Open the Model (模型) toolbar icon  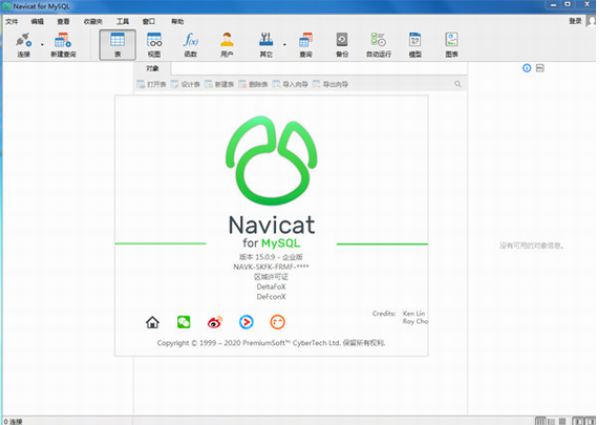pos(416,42)
